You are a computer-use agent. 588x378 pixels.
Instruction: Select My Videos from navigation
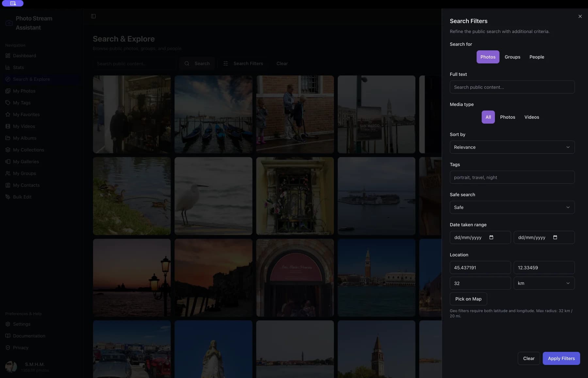[x=24, y=126]
